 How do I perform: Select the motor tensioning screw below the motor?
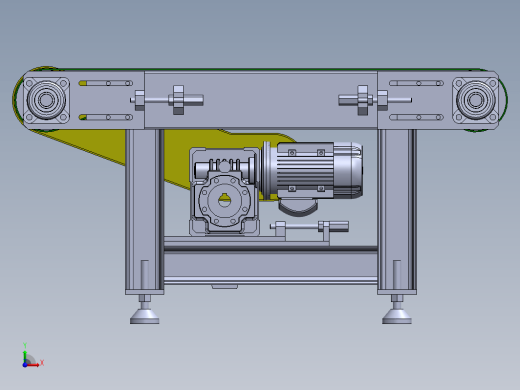pos(309,227)
